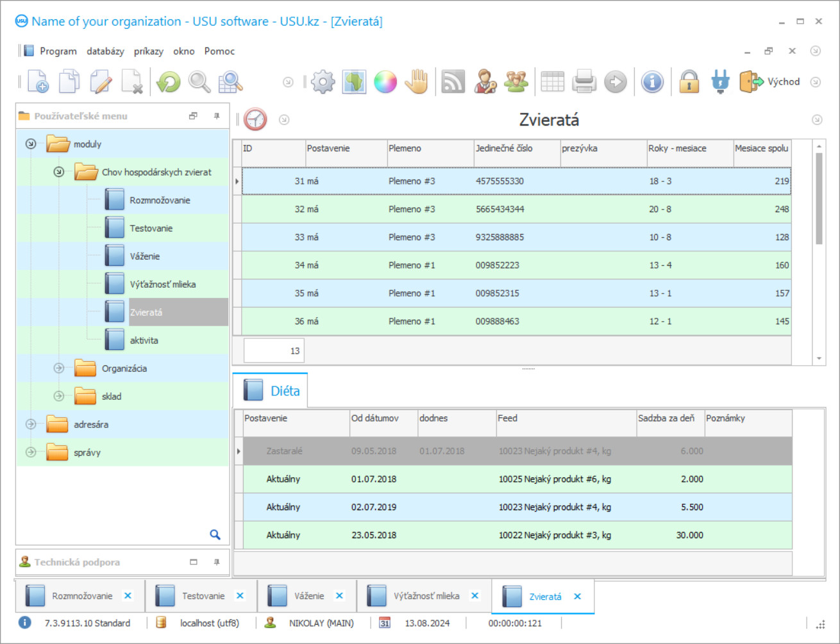The height and width of the screenshot is (644, 840).
Task: Pin the Technická podpora panel
Action: click(x=217, y=562)
